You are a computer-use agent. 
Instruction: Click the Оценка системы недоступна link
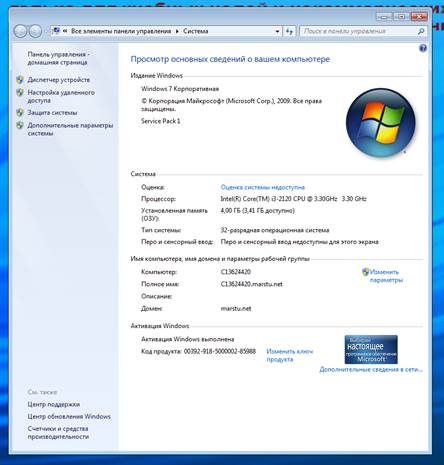(x=263, y=187)
